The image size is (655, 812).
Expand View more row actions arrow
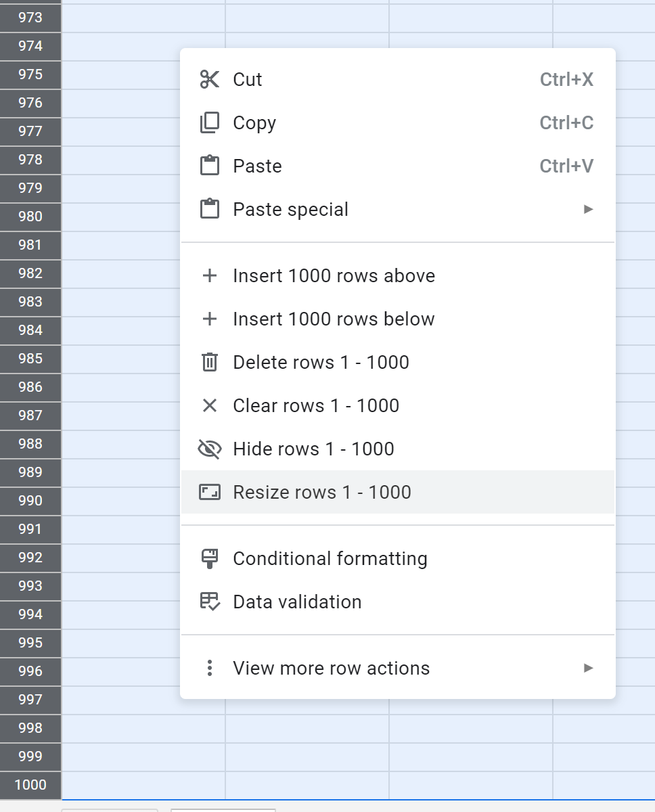588,669
